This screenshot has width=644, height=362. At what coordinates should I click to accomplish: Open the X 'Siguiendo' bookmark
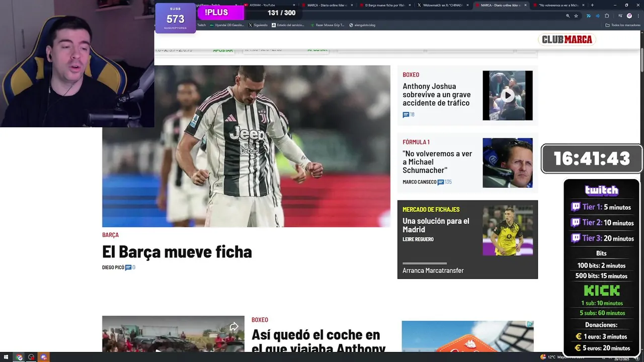pos(258,25)
